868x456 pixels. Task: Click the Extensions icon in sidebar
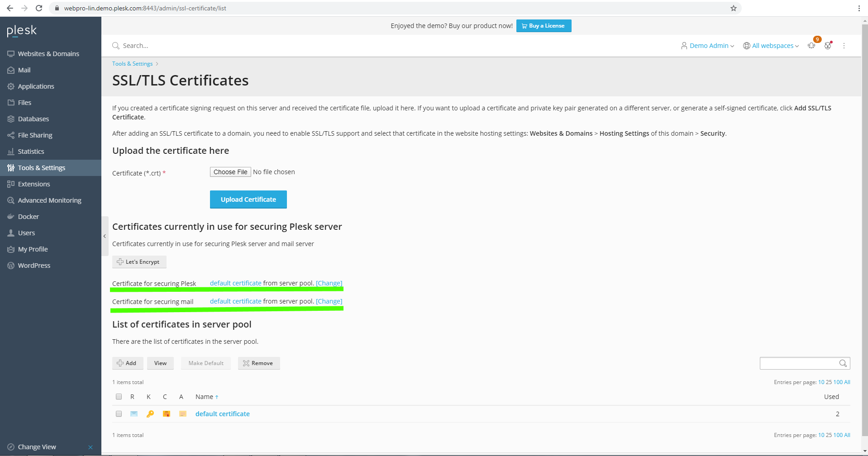tap(11, 184)
